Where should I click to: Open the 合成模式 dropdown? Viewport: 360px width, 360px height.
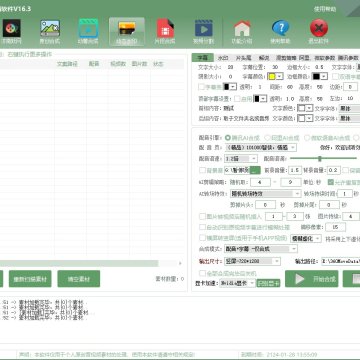point(261,249)
